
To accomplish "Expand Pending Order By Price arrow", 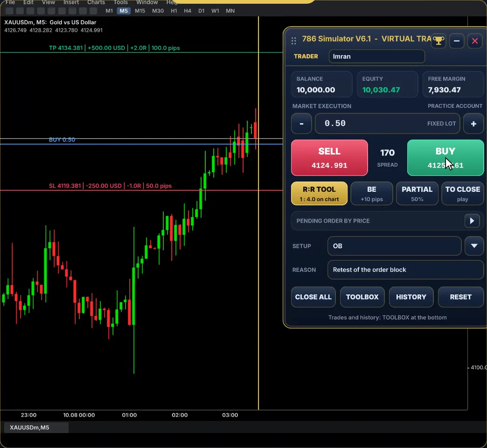I will coord(472,221).
